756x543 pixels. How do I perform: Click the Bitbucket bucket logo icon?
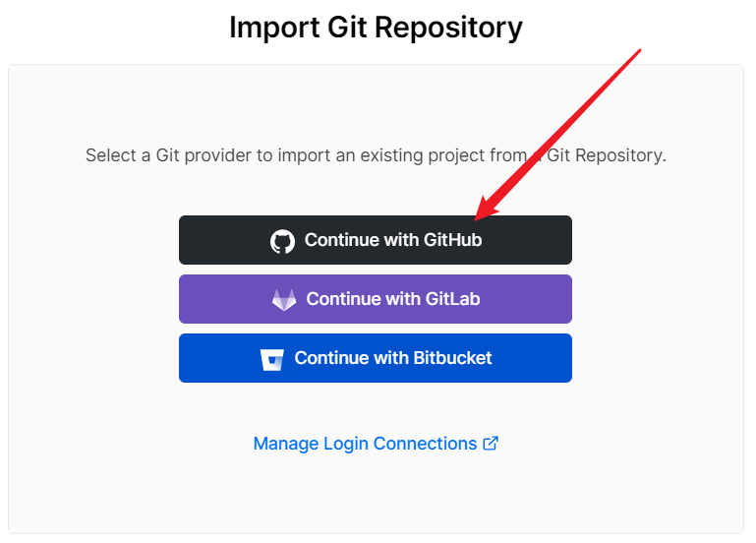pos(272,359)
